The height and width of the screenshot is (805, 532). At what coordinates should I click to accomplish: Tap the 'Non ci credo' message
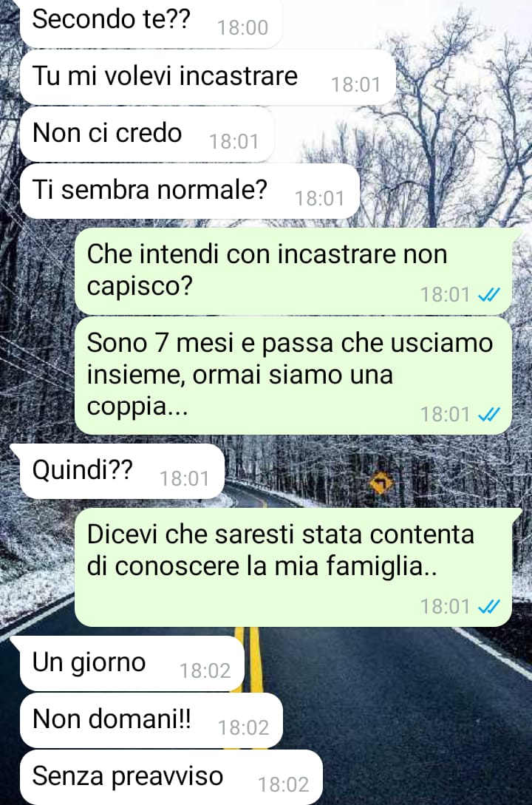[x=147, y=135]
